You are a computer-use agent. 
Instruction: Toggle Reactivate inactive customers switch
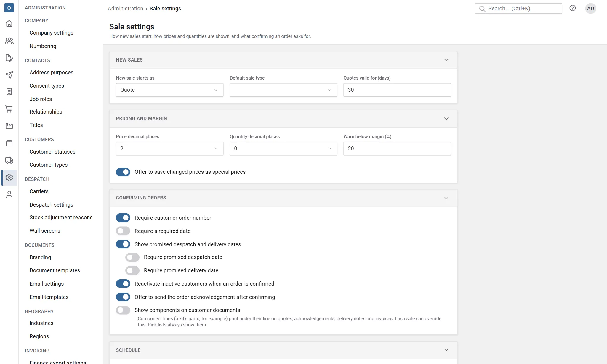(123, 284)
